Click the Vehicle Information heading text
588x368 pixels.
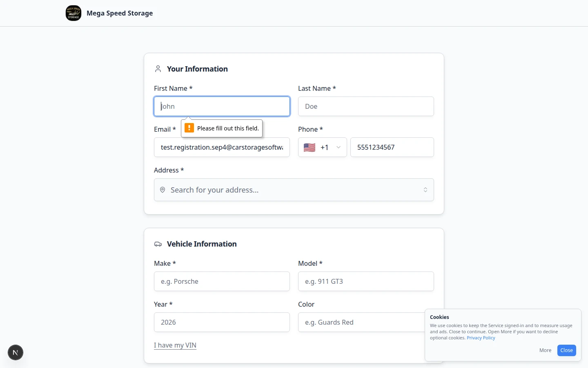tap(202, 244)
